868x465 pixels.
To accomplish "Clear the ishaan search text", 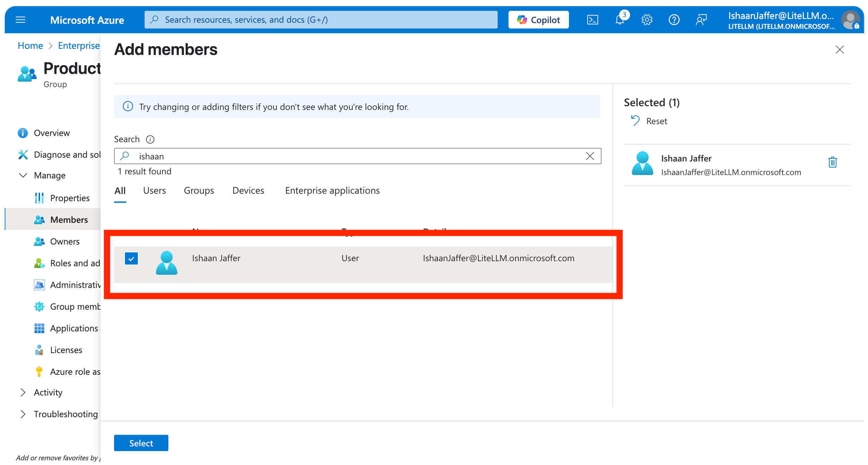I will (x=590, y=156).
